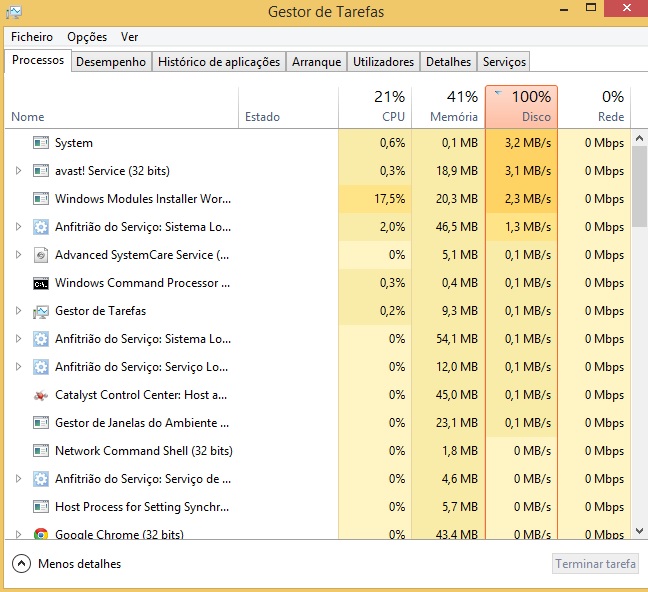Expand Anfitrião do Serviço: Serviço de row
Screen dimensions: 648x592
tap(18, 479)
